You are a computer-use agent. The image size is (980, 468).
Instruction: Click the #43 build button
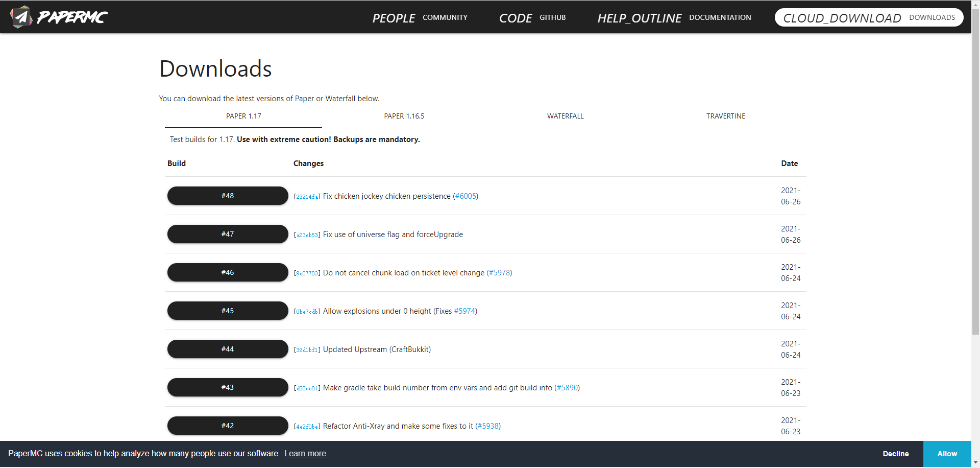228,387
